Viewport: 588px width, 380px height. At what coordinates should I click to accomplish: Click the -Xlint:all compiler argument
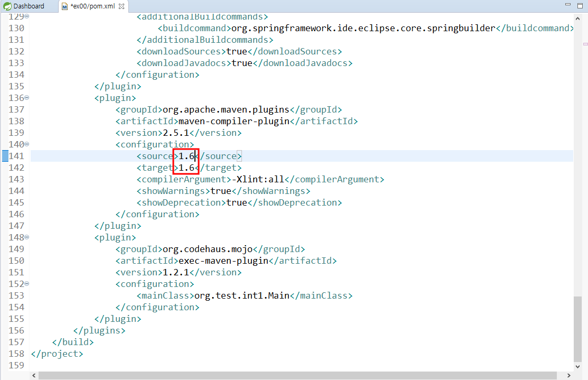tap(258, 179)
